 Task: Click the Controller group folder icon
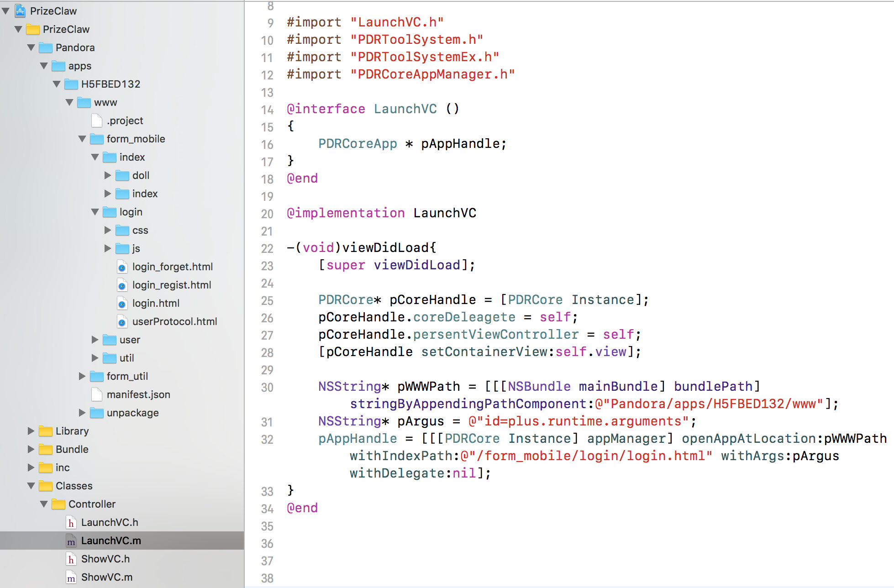point(58,504)
